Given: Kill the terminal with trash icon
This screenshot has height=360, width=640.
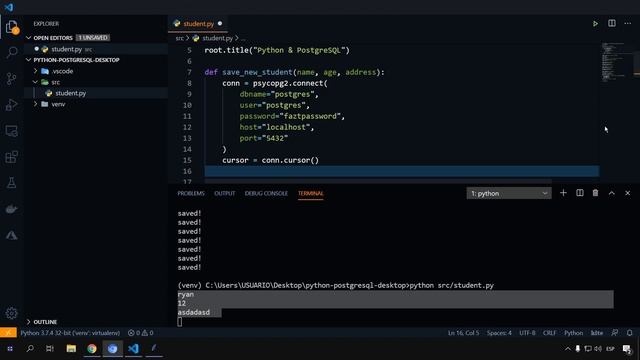Looking at the screenshot, I should (596, 193).
